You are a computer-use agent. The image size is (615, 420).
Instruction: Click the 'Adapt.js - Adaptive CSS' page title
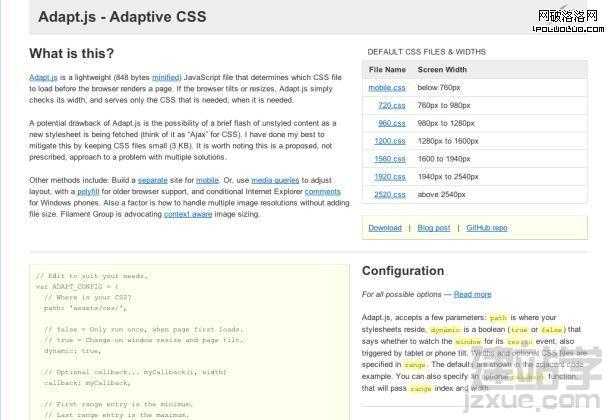122,17
